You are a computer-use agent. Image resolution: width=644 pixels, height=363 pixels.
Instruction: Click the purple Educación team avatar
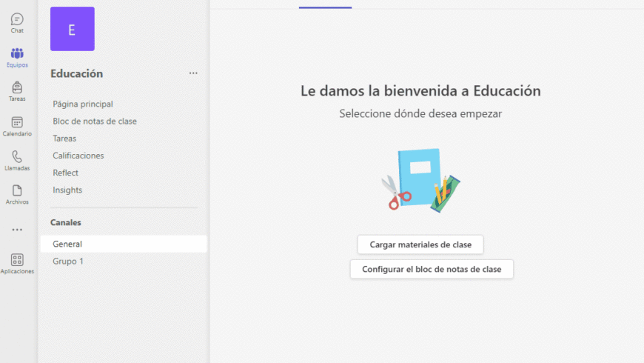73,29
